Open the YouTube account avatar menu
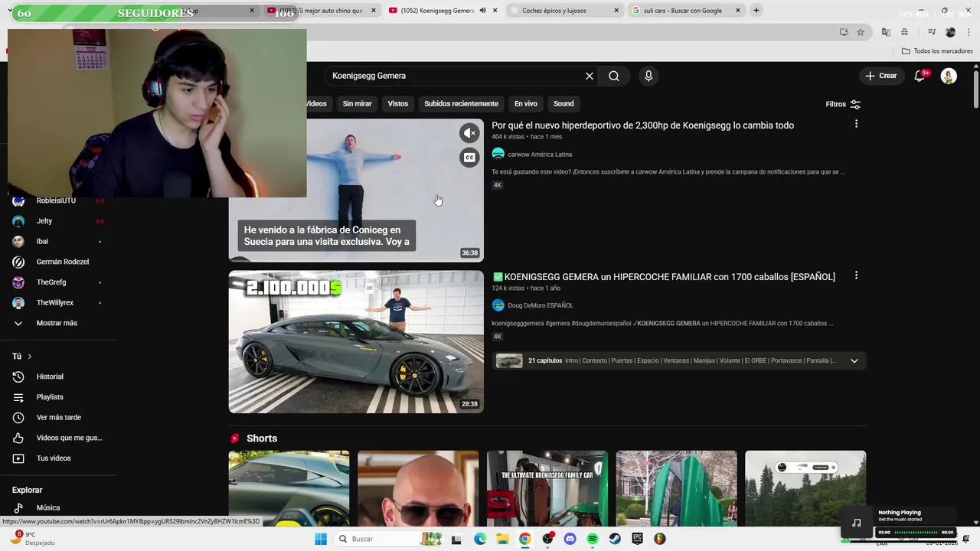The image size is (980, 551). click(949, 76)
